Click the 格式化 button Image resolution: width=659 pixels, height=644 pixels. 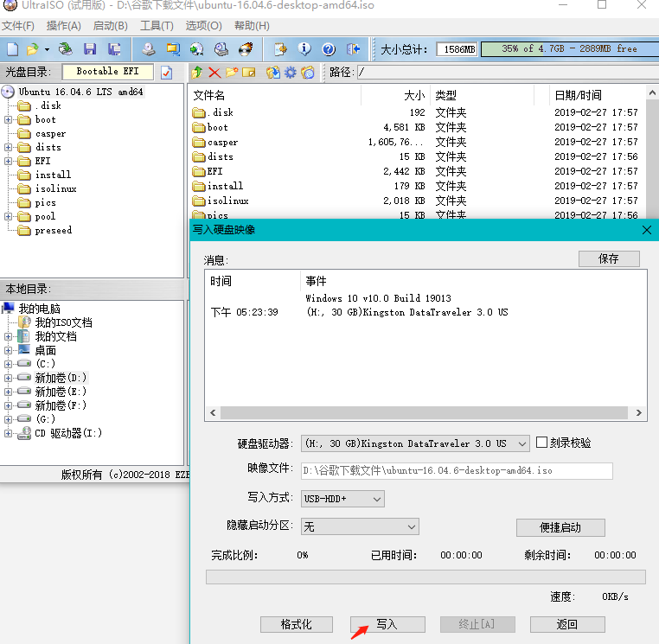point(297,624)
